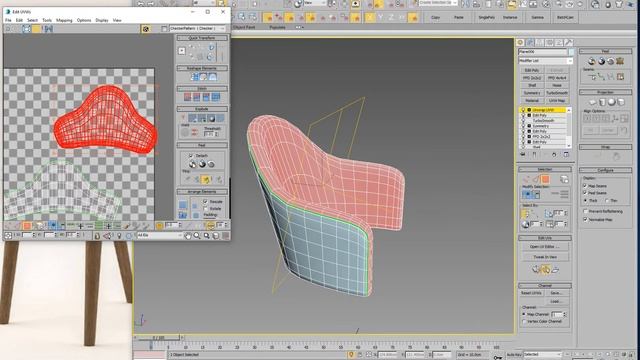Toggle Normalize Map checkbox
Screen dimensions: 640x360
tap(585, 220)
